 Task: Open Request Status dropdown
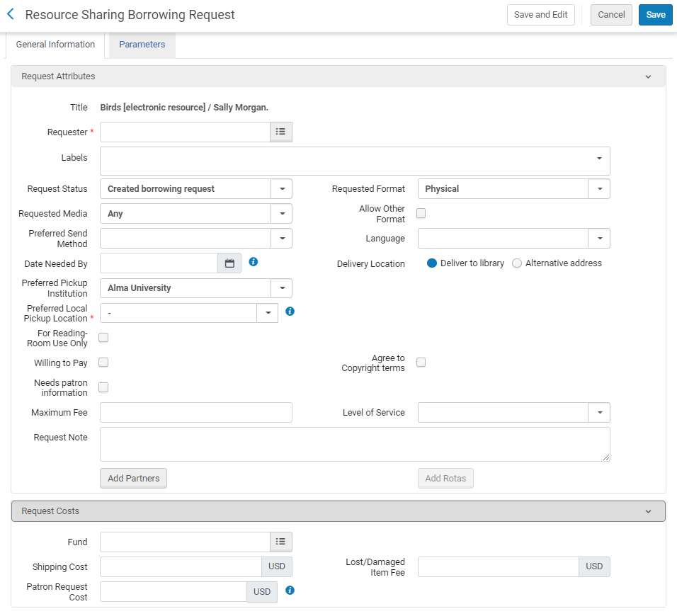(x=282, y=188)
